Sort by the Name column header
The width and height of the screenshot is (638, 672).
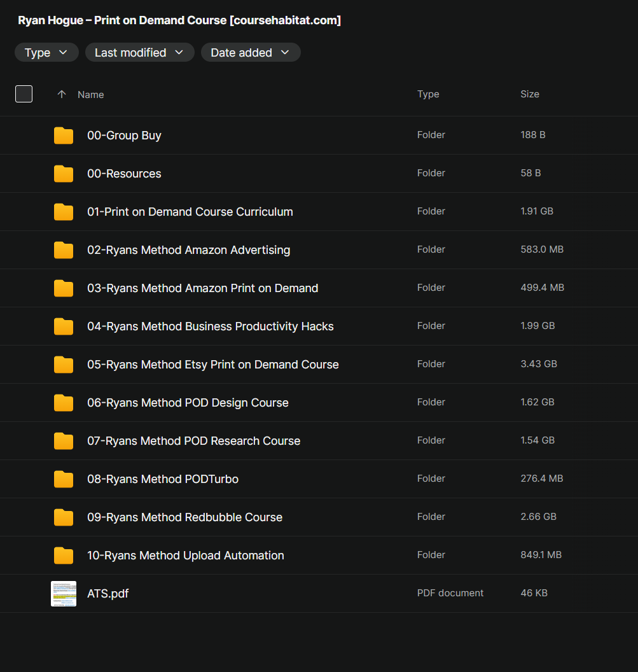[x=91, y=94]
